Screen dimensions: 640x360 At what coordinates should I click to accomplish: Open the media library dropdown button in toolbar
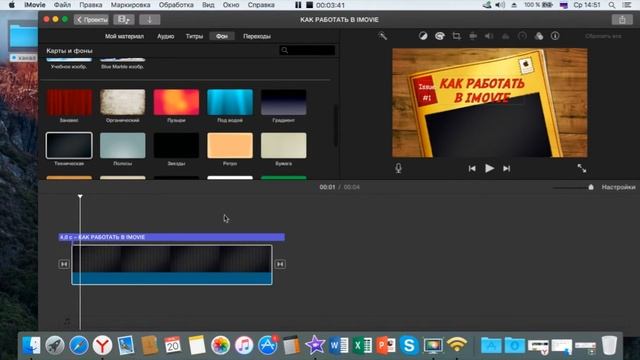coord(124,20)
